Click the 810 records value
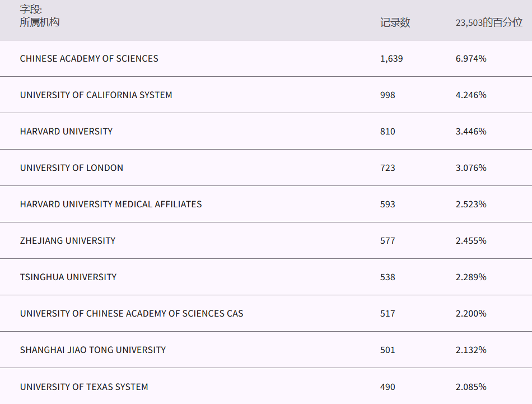Viewport: 532px width, 404px height. click(388, 132)
